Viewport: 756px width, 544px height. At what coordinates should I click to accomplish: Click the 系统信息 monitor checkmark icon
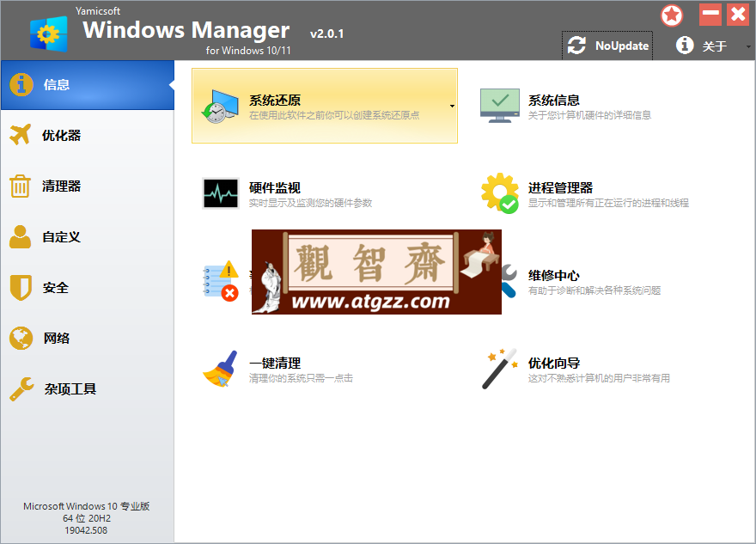coord(500,106)
